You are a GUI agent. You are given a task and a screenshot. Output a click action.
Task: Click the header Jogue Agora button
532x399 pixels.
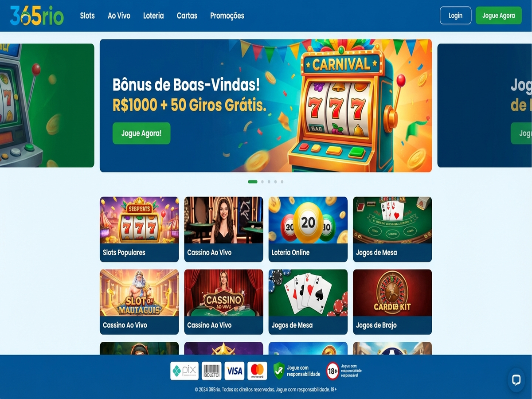point(498,16)
